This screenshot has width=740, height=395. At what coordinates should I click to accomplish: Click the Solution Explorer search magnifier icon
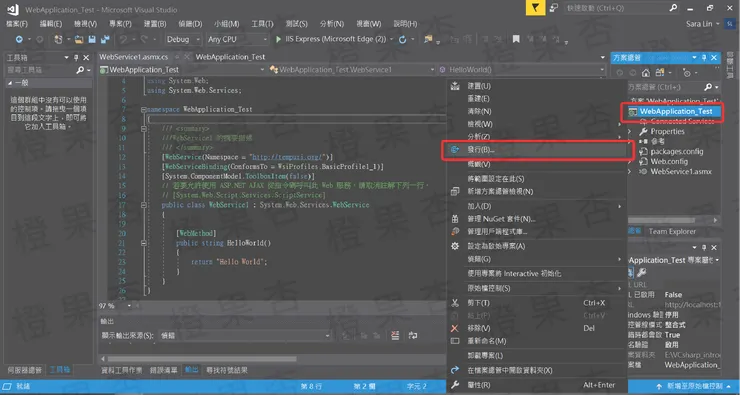[708, 87]
